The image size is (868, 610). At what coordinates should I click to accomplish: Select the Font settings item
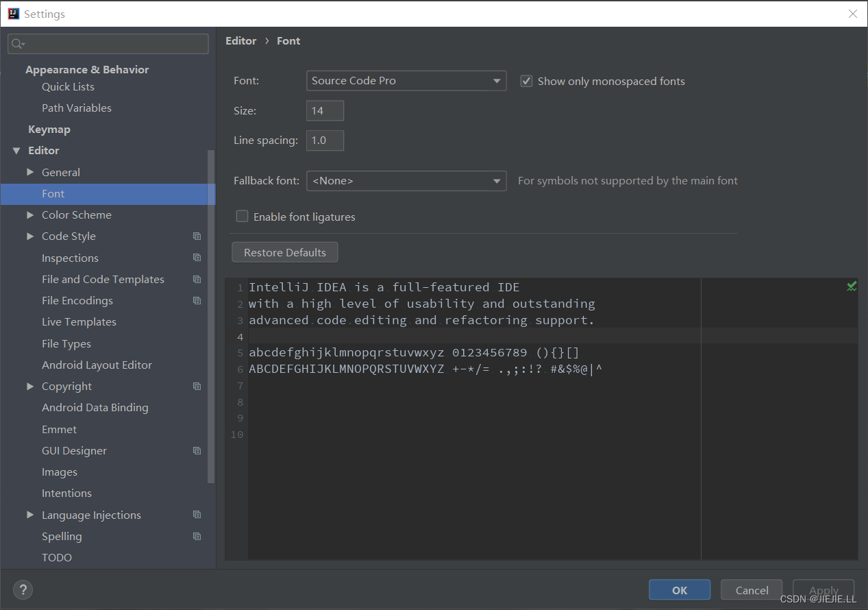[x=108, y=194]
